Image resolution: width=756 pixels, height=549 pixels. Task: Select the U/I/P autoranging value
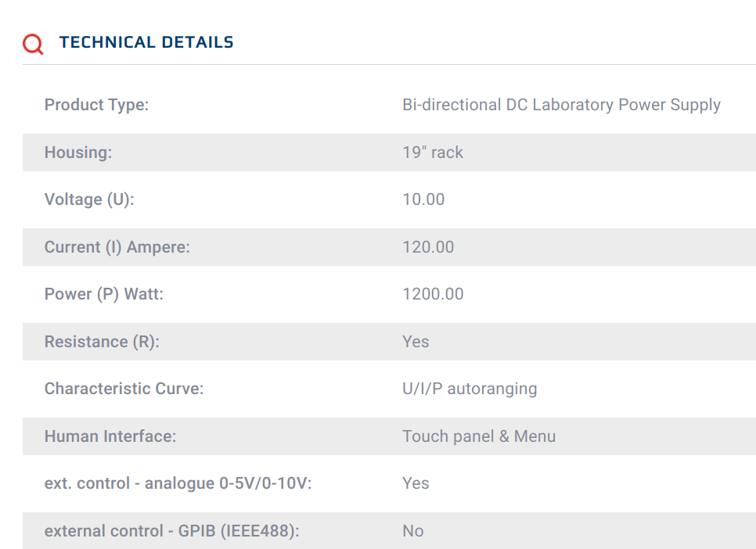pos(470,389)
